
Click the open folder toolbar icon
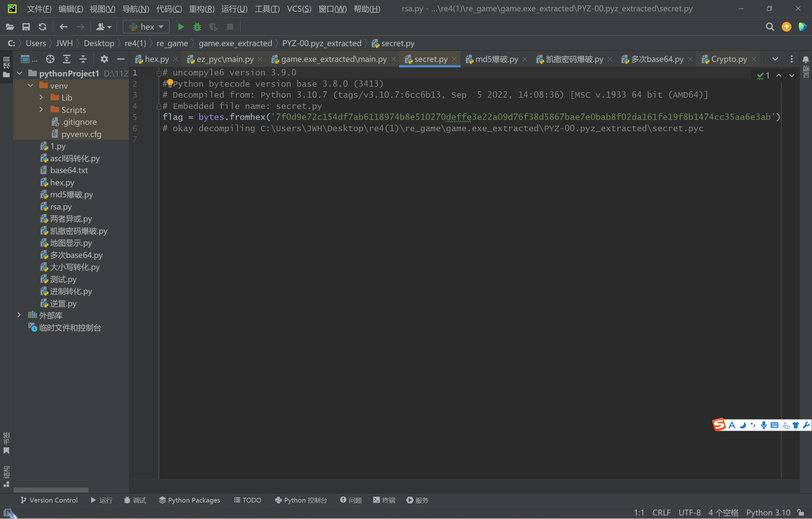pyautogui.click(x=10, y=27)
